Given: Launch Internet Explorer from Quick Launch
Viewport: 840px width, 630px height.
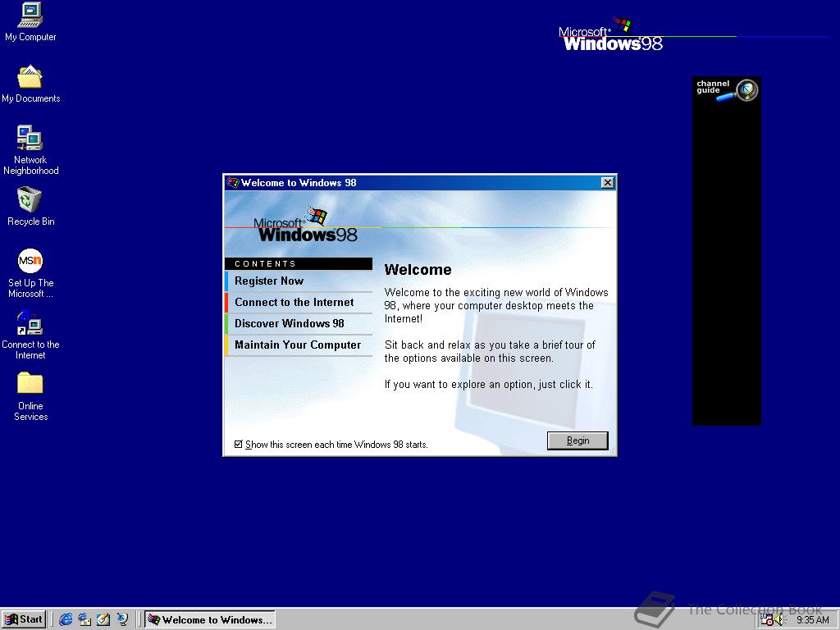Looking at the screenshot, I should pos(66,619).
